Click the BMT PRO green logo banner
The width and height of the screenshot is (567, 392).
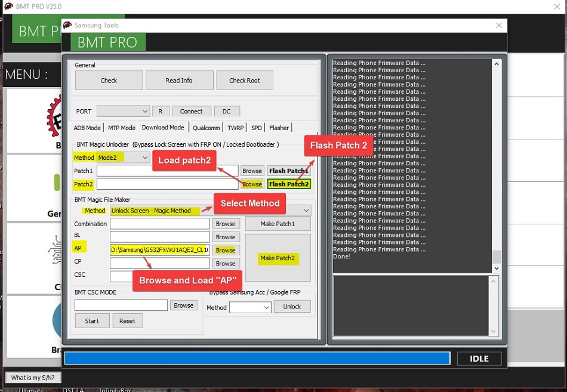(108, 42)
